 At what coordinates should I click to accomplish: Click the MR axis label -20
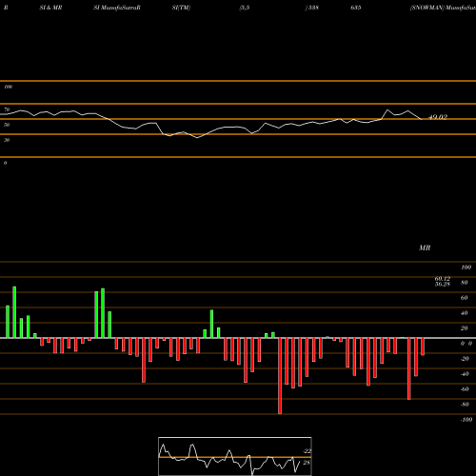[x=465, y=359]
